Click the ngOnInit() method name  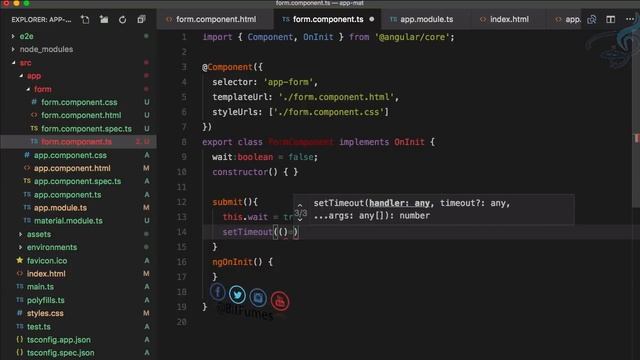point(232,262)
